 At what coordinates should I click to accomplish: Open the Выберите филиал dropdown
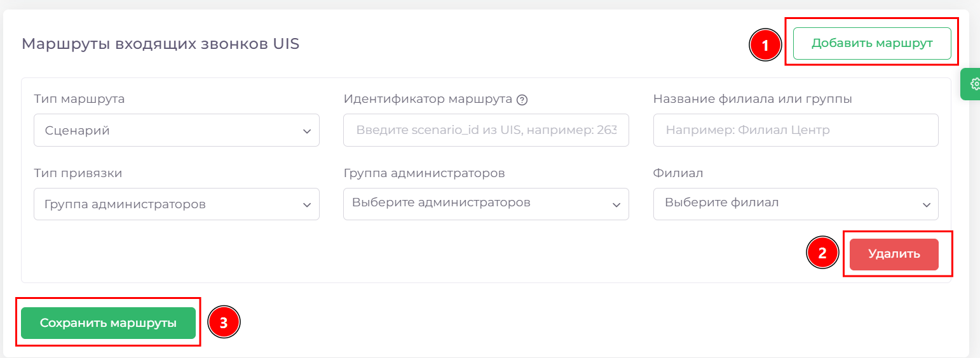[796, 204]
